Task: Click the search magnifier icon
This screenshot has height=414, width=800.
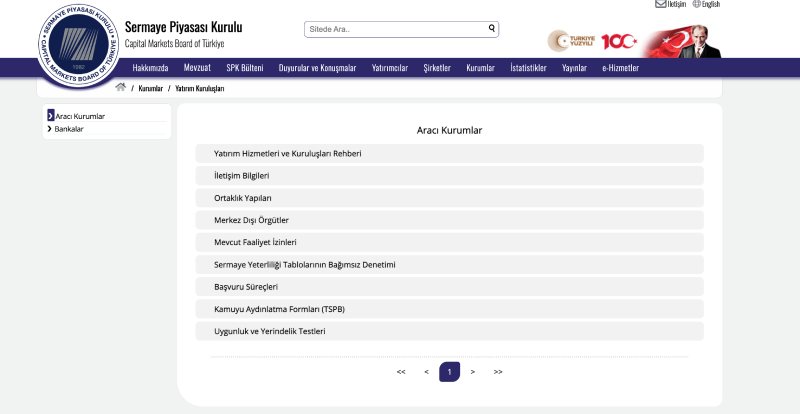Action: click(x=491, y=29)
